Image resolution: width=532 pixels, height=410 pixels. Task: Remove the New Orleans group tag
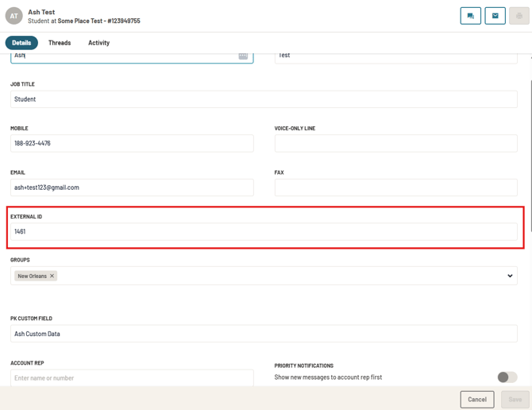click(x=52, y=276)
